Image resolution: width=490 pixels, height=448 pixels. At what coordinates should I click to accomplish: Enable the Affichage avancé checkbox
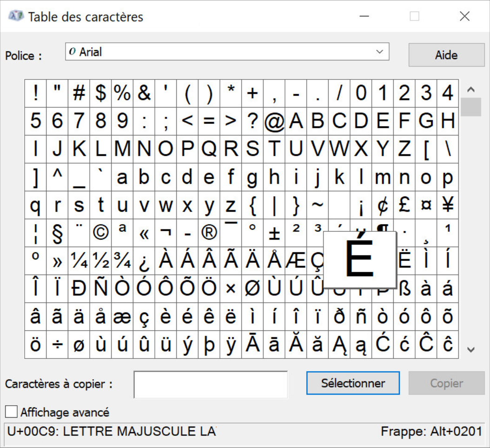point(11,412)
